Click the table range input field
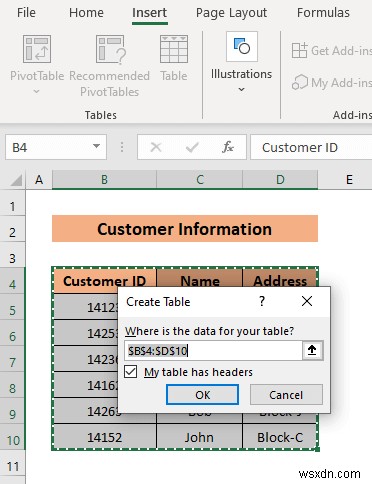The image size is (372, 484). pos(213,351)
